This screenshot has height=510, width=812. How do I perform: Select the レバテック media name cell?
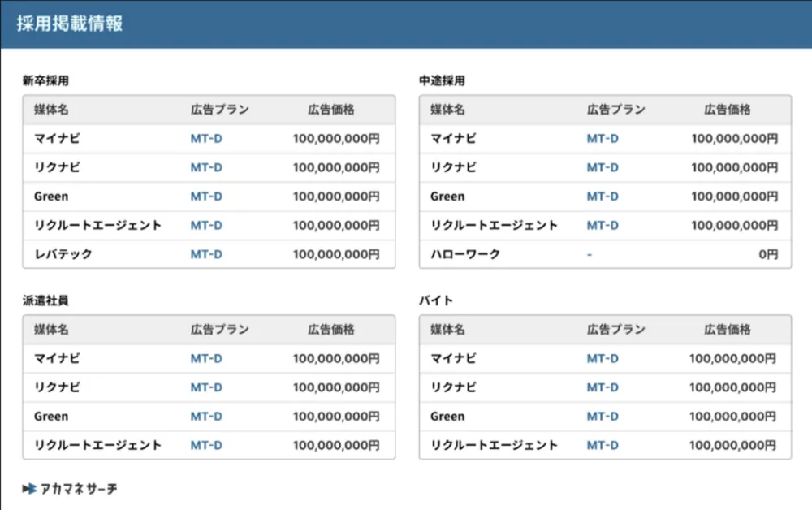pyautogui.click(x=63, y=254)
